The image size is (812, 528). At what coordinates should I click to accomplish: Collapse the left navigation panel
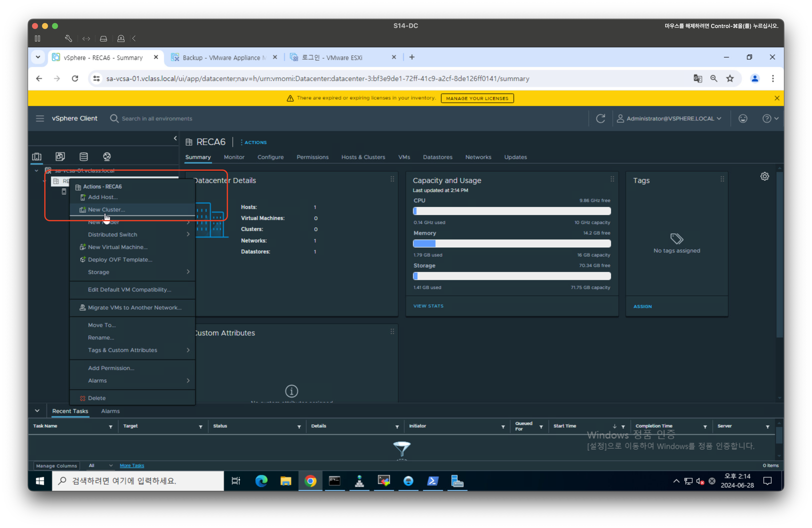[x=175, y=138]
